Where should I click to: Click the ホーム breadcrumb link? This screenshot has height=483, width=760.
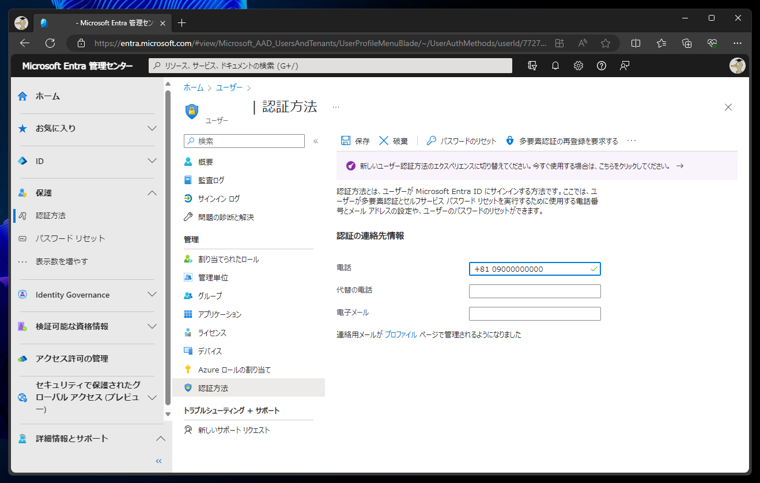(193, 88)
